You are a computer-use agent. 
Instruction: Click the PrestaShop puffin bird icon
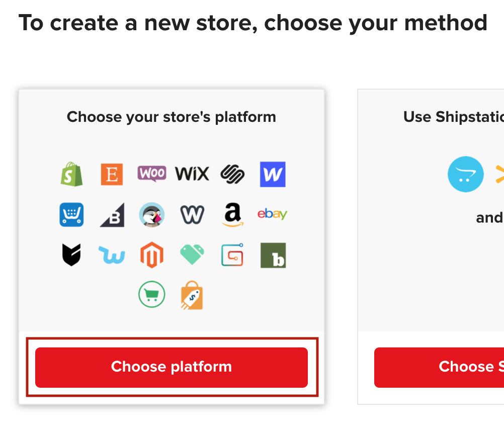tap(152, 214)
